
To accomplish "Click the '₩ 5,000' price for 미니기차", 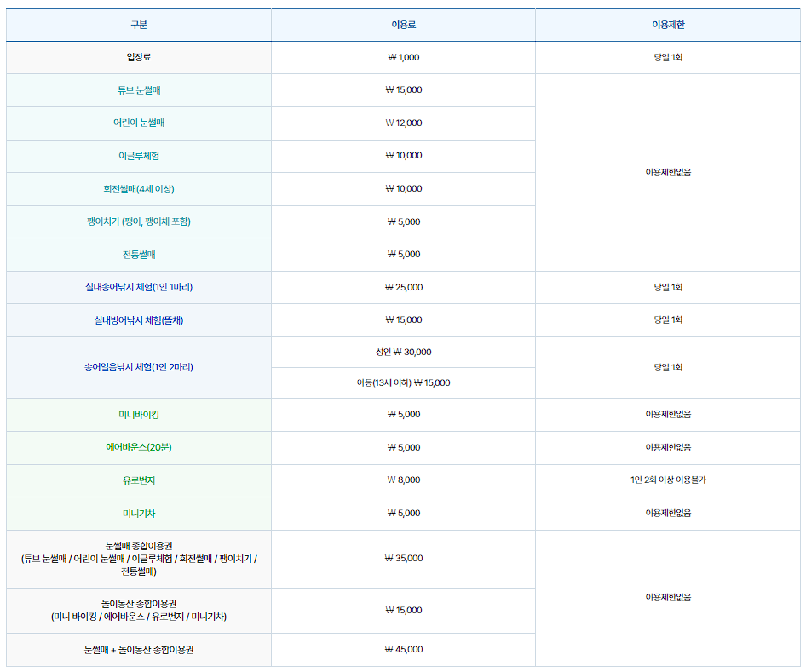I will 404,513.
